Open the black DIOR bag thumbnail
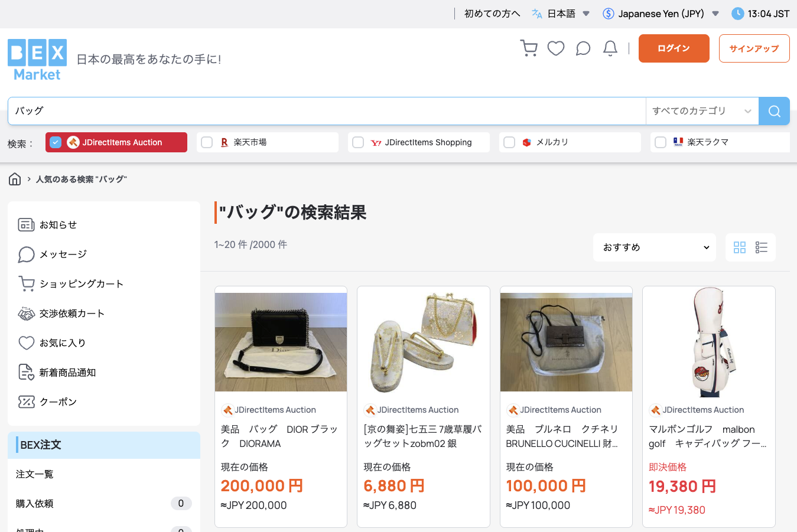The image size is (797, 532). [281, 342]
